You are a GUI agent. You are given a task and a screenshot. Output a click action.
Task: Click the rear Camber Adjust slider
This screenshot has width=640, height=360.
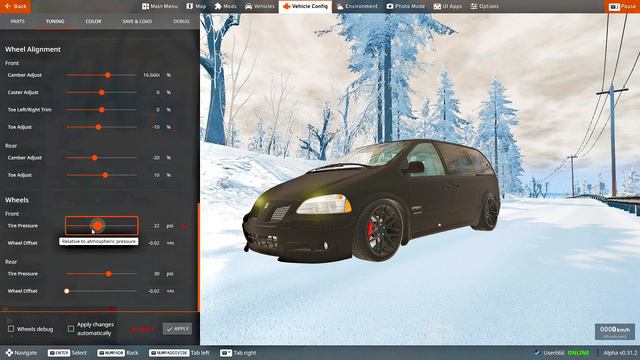(x=101, y=158)
